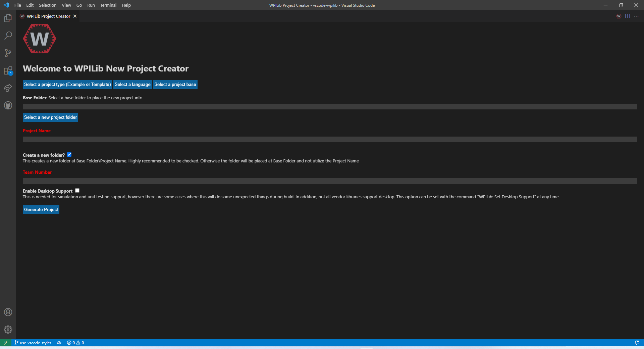Open the Source Control view
This screenshot has width=644, height=349.
pyautogui.click(x=8, y=53)
